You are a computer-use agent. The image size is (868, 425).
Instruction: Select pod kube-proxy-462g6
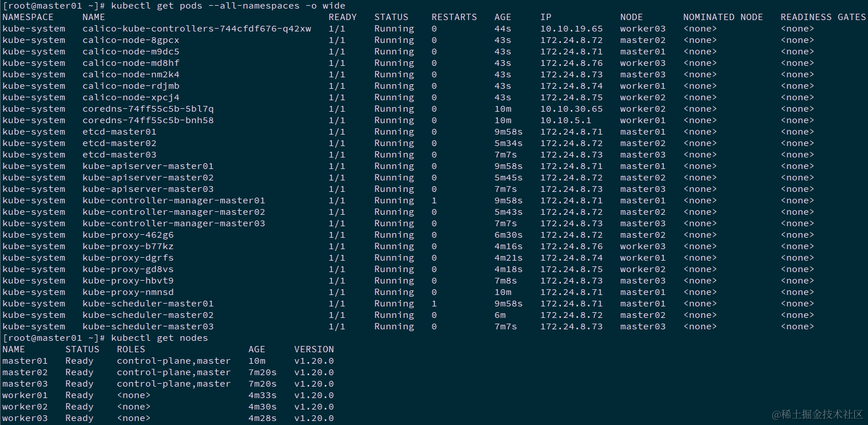point(128,235)
